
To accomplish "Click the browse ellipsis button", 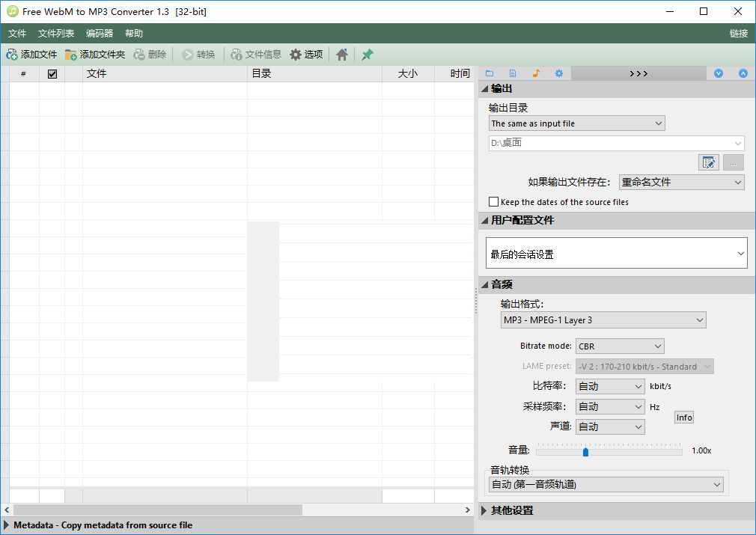I will pos(734,163).
